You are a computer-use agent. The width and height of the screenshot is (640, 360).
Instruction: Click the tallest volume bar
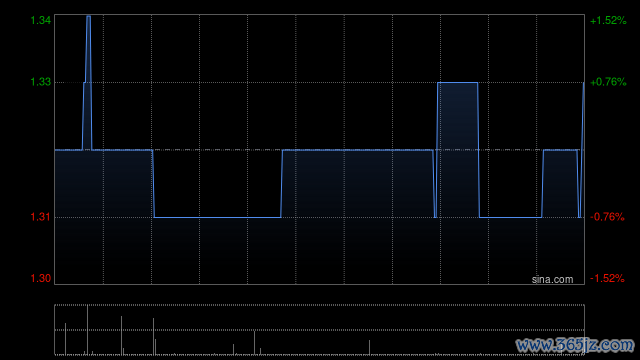pos(87,330)
